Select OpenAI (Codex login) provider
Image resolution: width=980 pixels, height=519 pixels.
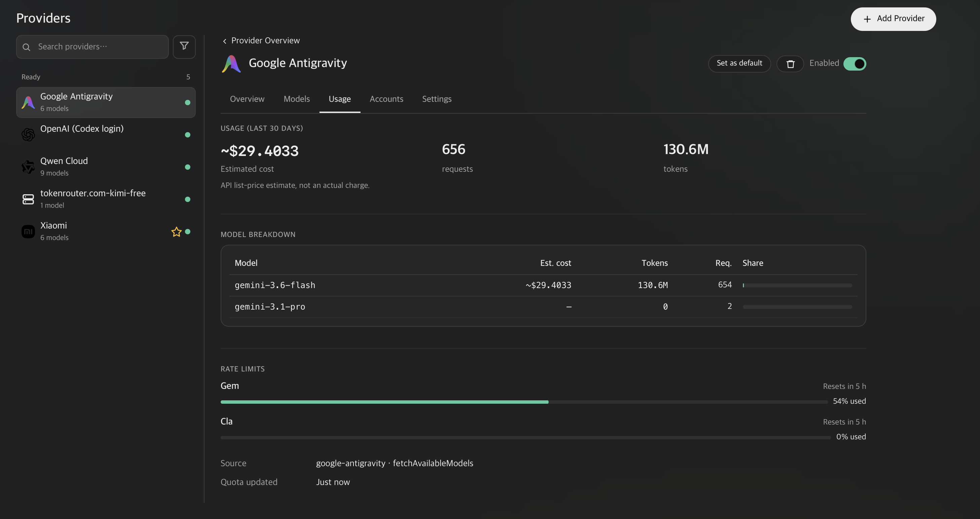(x=106, y=134)
